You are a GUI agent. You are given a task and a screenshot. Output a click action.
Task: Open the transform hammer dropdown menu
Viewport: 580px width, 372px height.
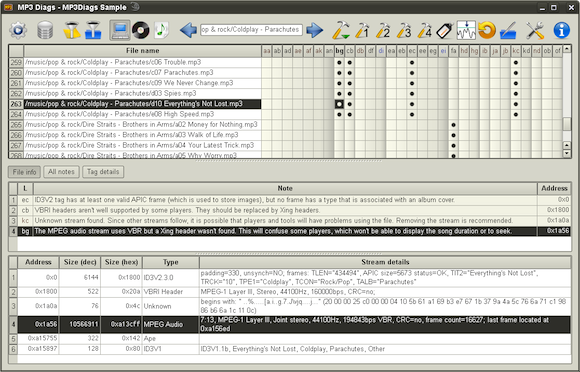pyautogui.click(x=341, y=30)
